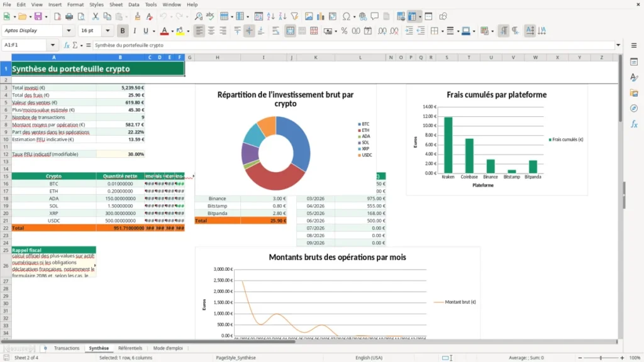Switch to Mode d'emploi sheet tab
The image size is (644, 362).
[167, 348]
